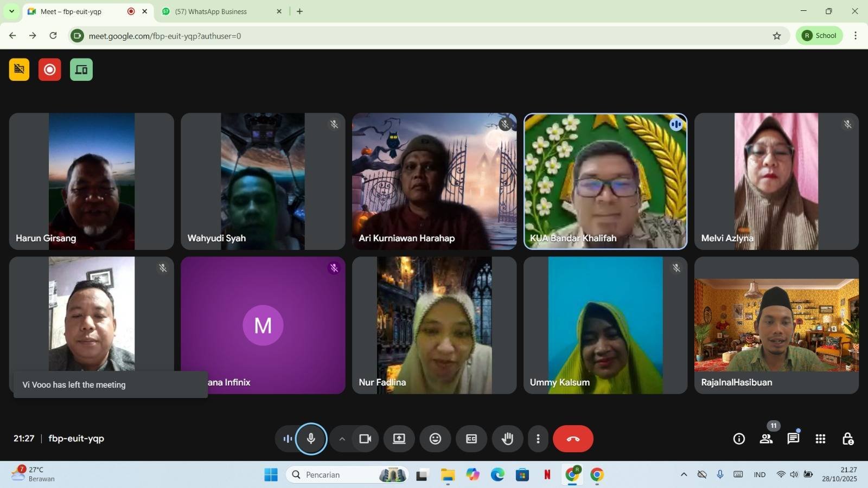Click the address bar URL field
Viewport: 868px width, 488px height.
[x=429, y=36]
